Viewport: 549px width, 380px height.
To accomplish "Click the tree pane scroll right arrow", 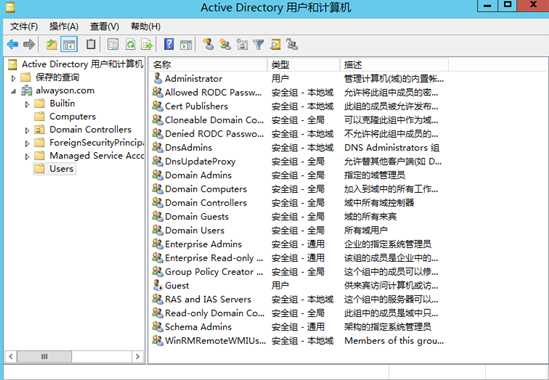I will (x=138, y=357).
